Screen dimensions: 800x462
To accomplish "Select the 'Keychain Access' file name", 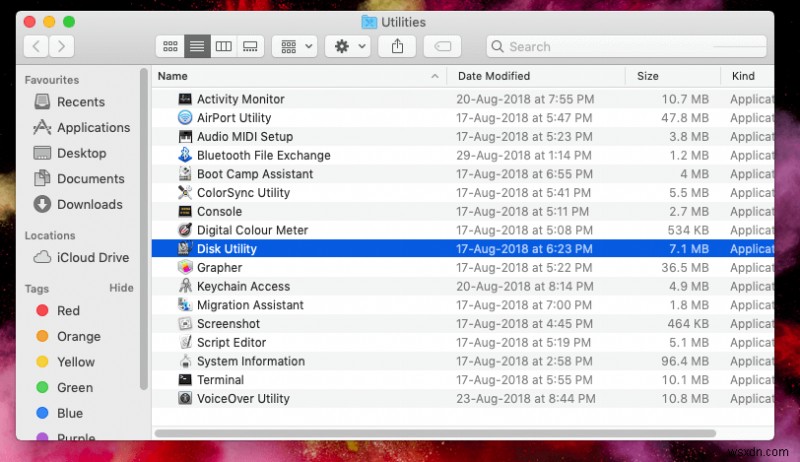I will pos(243,286).
